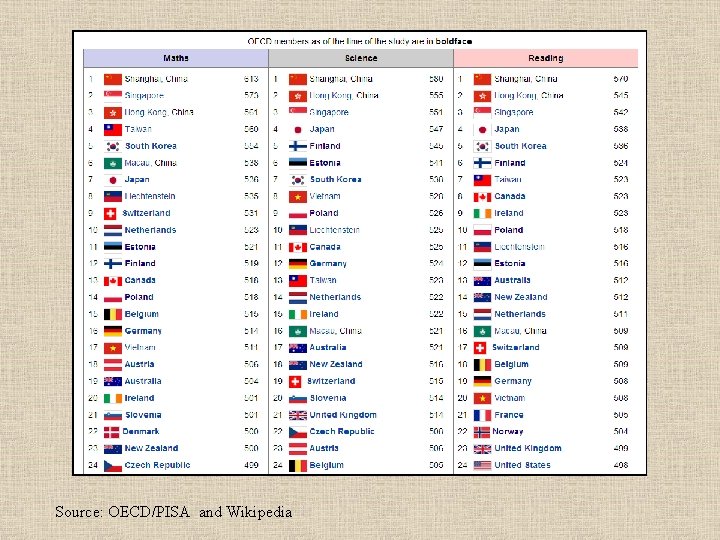Select Maths score 613 for Shanghai
Image resolution: width=720 pixels, height=540 pixels.
(x=251, y=79)
